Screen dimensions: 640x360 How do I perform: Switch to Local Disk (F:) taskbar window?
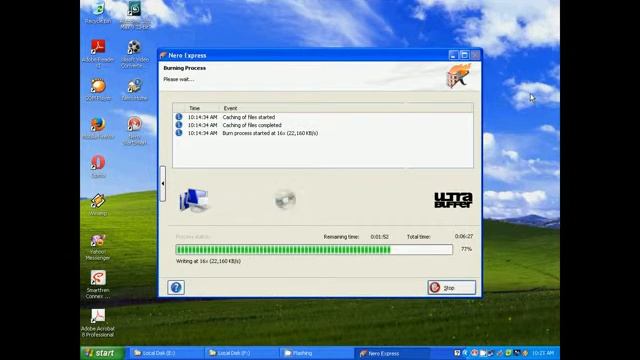pyautogui.click(x=241, y=353)
